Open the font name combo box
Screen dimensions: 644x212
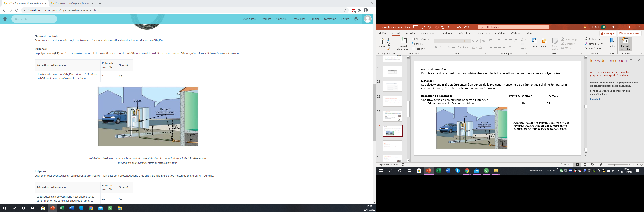click(x=447, y=41)
